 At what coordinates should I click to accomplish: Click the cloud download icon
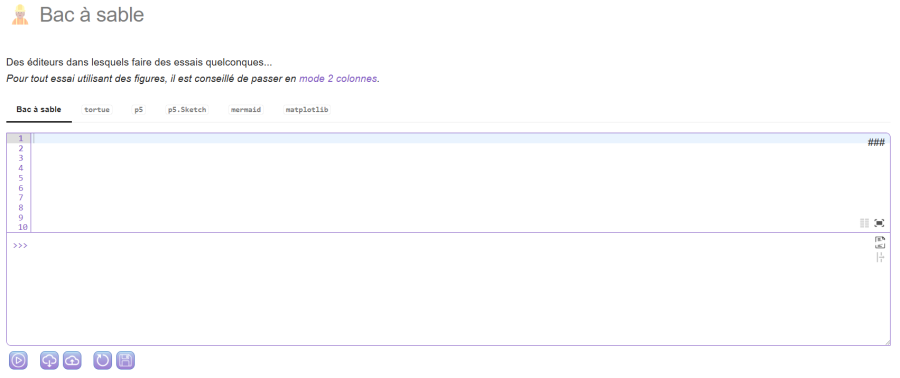[49, 360]
